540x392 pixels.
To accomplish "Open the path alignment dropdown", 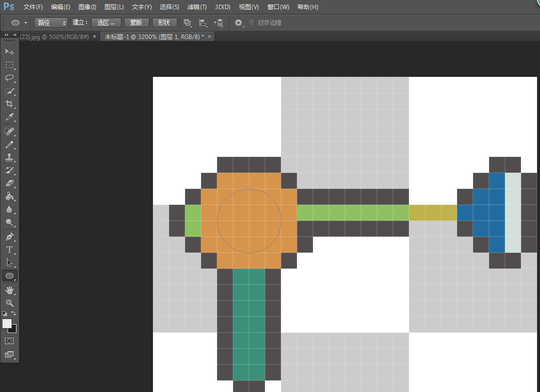I will pos(203,22).
